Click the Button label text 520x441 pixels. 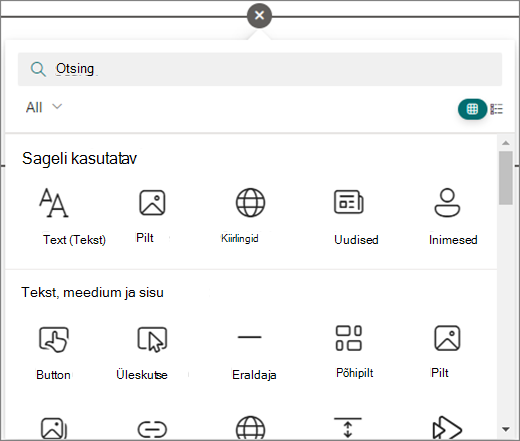tap(53, 375)
